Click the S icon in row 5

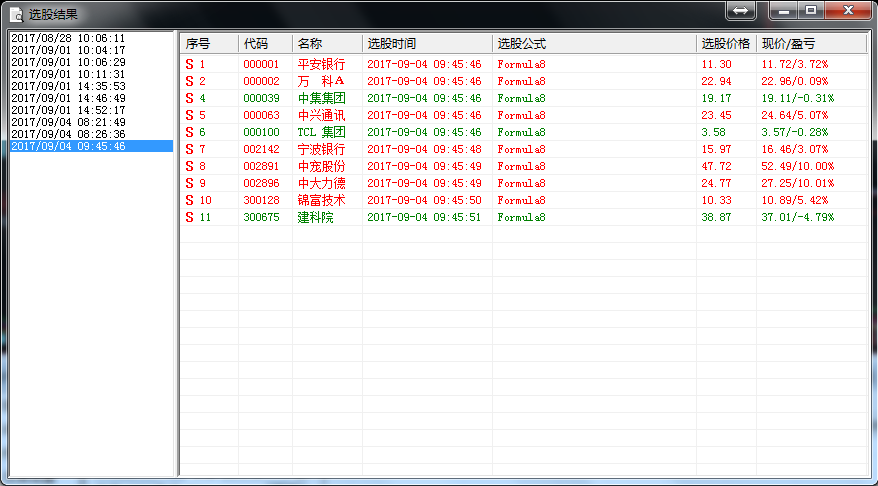pyautogui.click(x=189, y=115)
